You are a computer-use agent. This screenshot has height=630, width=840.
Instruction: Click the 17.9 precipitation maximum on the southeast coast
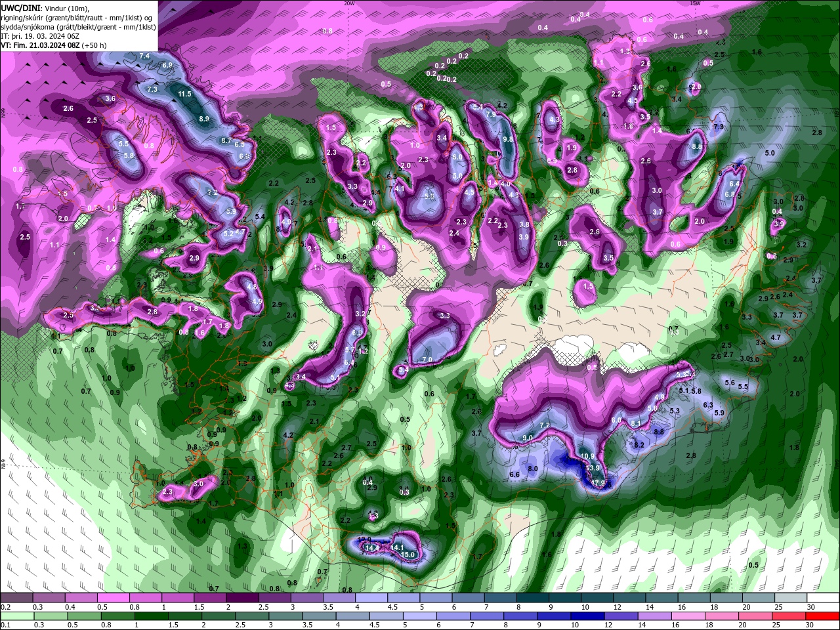point(598,484)
